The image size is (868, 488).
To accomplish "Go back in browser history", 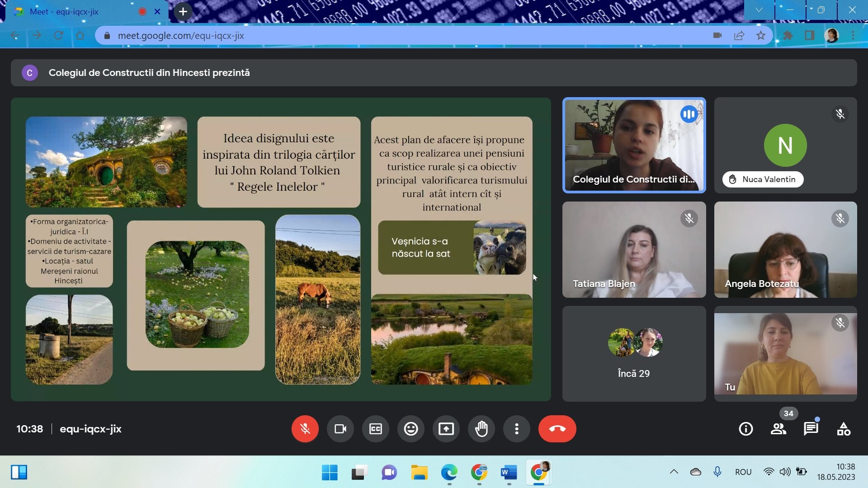I will tap(15, 36).
